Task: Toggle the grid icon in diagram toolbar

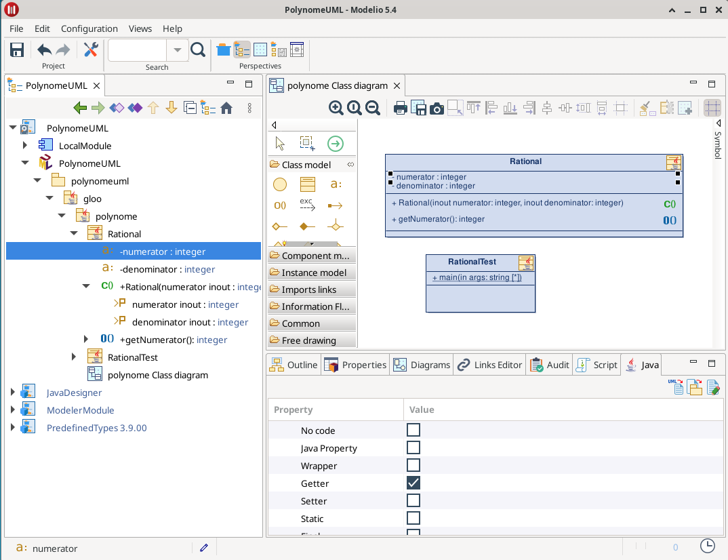Action: 712,108
